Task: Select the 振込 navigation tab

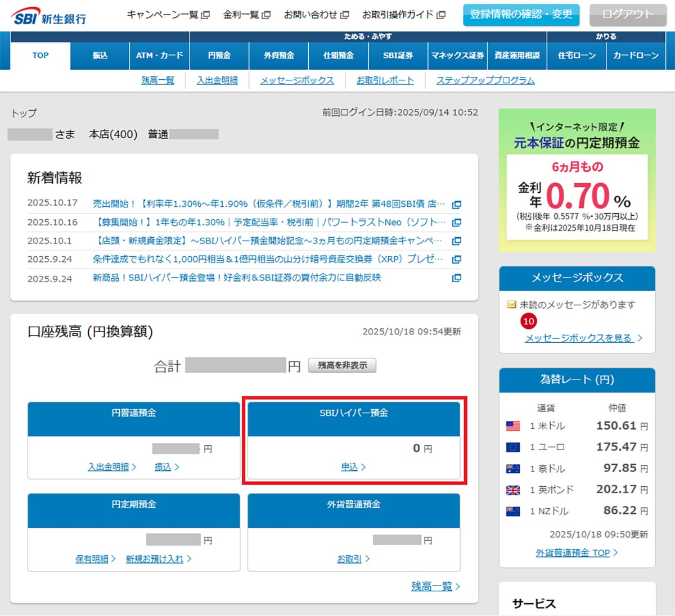Action: 100,56
